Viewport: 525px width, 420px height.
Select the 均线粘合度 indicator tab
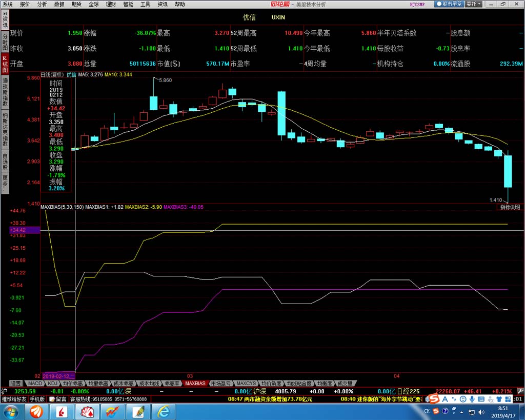point(299,384)
